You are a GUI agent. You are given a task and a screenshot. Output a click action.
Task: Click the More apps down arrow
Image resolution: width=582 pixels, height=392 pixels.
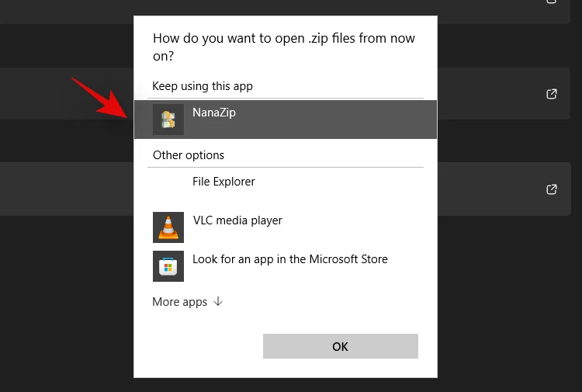click(218, 301)
